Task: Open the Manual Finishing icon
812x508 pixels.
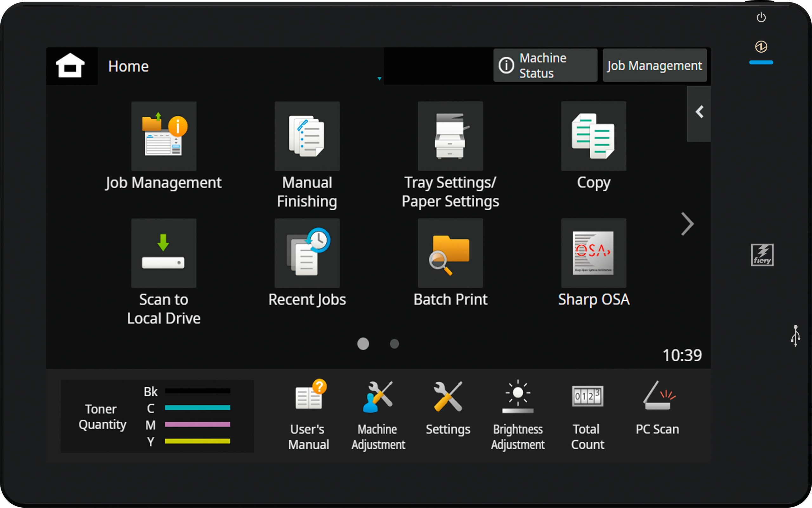Action: 307,136
